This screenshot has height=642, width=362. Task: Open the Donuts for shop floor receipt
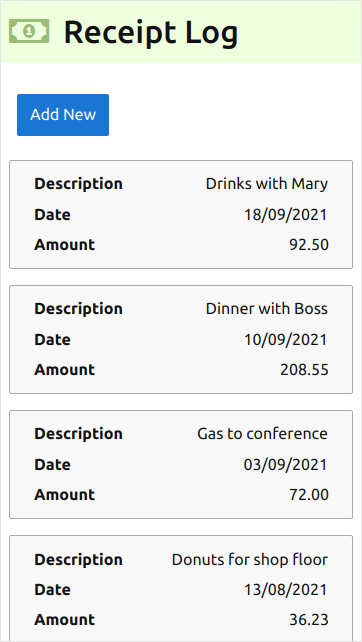coord(181,588)
